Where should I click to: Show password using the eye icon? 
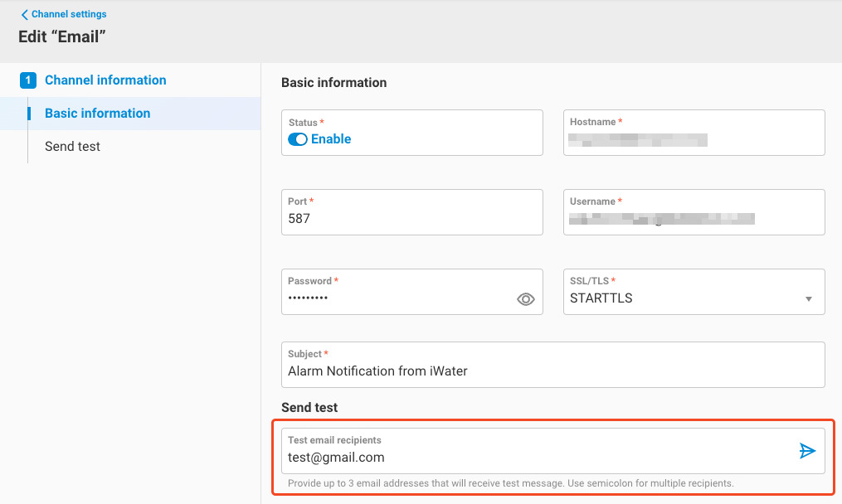point(525,299)
